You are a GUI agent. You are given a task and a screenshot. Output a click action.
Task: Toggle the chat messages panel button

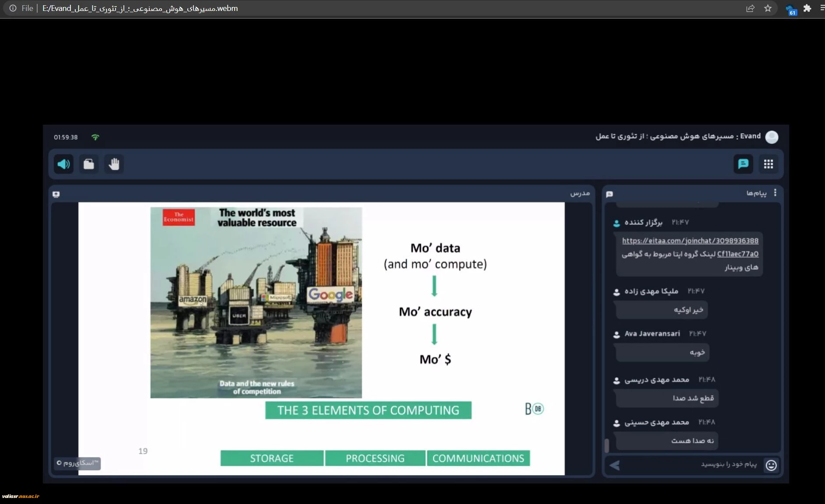[743, 164]
